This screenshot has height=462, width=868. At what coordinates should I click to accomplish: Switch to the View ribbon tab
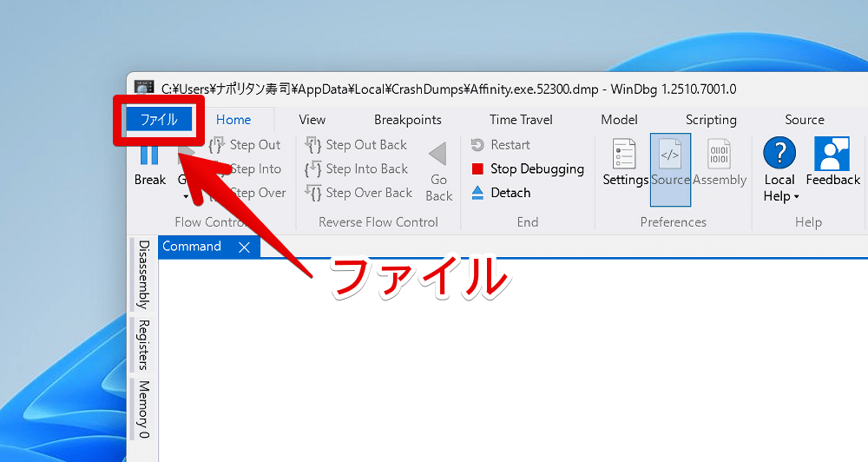[312, 120]
